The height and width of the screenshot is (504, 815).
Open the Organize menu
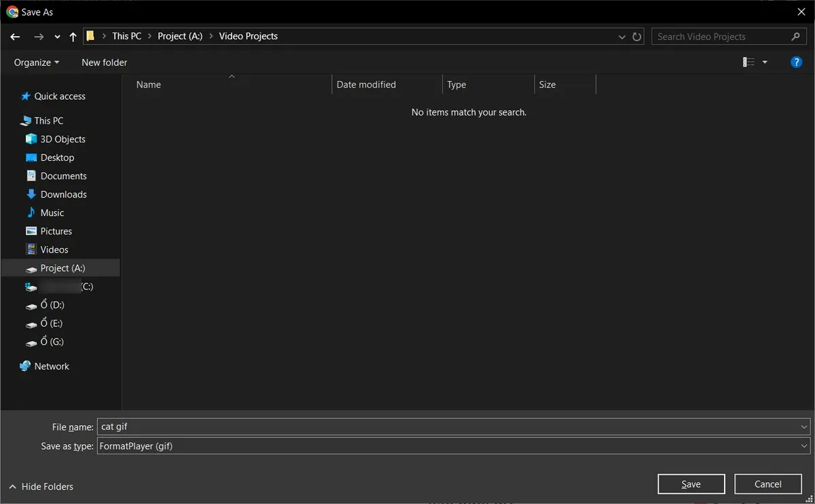(37, 62)
